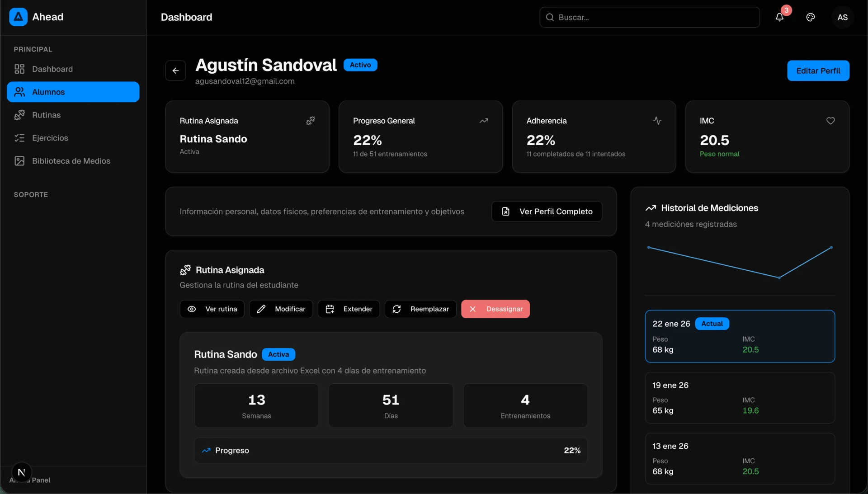Image resolution: width=868 pixels, height=494 pixels.
Task: Open Ver Perfil Completo
Action: click(546, 212)
